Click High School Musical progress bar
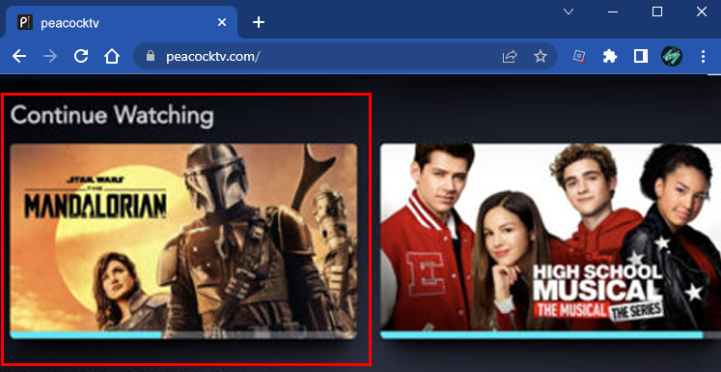Image resolution: width=721 pixels, height=372 pixels. (x=551, y=335)
